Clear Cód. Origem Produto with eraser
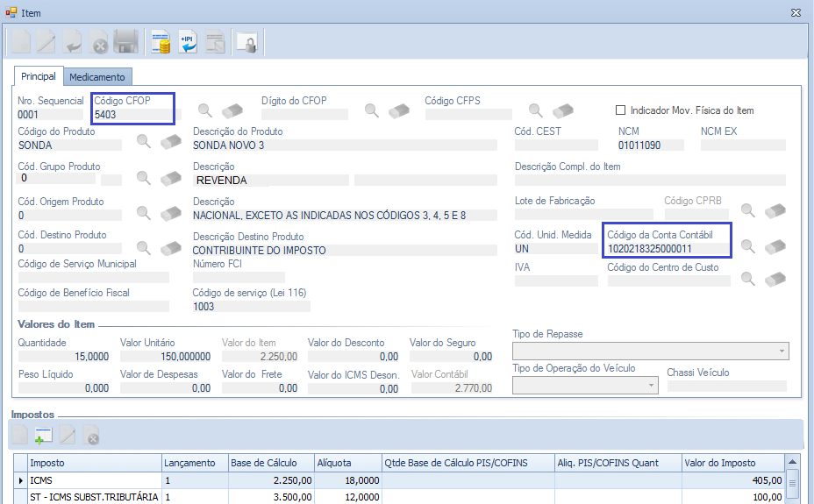814x504 pixels. tap(171, 213)
